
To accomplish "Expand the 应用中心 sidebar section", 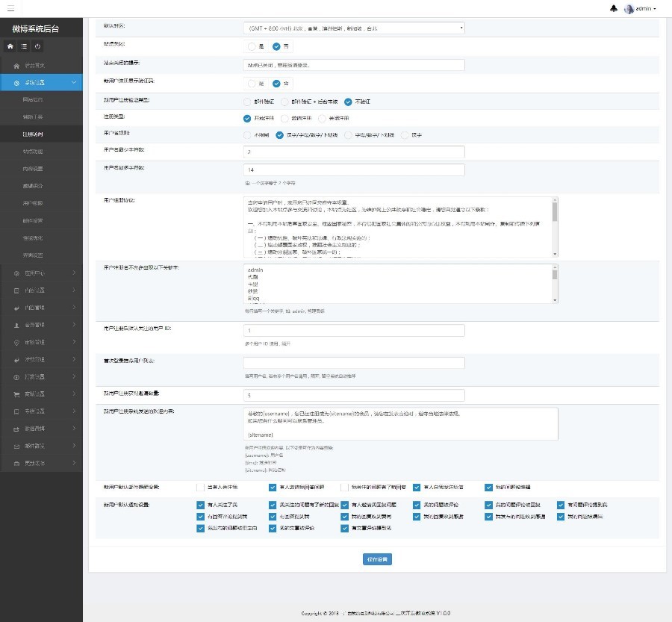I will pyautogui.click(x=41, y=273).
